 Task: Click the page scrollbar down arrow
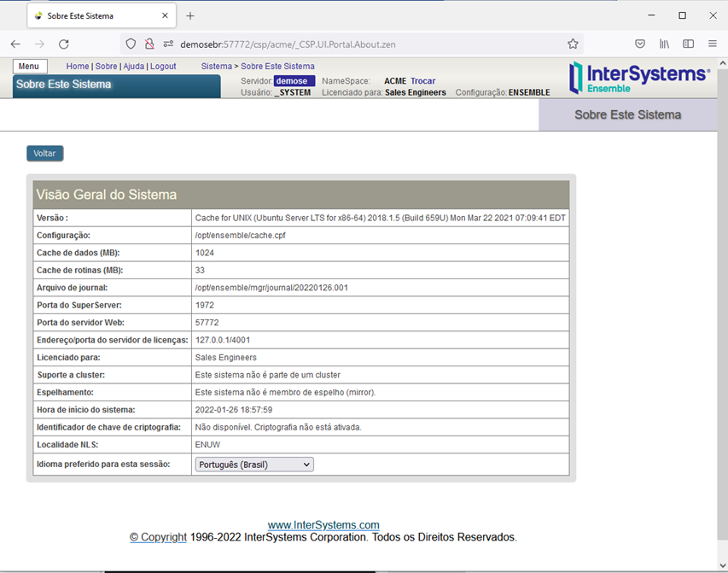[x=722, y=565]
